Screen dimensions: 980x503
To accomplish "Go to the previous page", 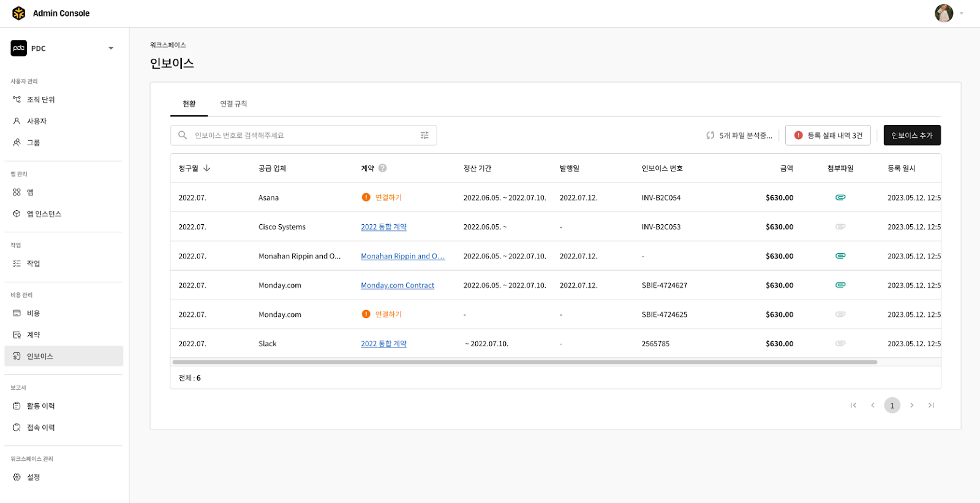I will pos(873,405).
